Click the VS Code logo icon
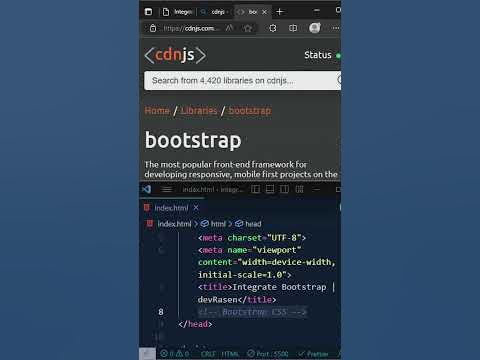Viewport: 480px width, 360px height. pyautogui.click(x=147, y=189)
